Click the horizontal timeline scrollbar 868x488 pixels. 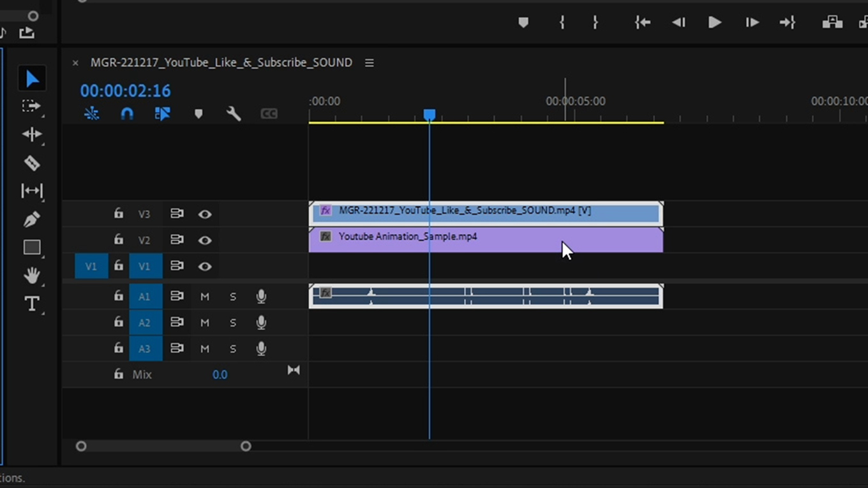[x=163, y=447]
